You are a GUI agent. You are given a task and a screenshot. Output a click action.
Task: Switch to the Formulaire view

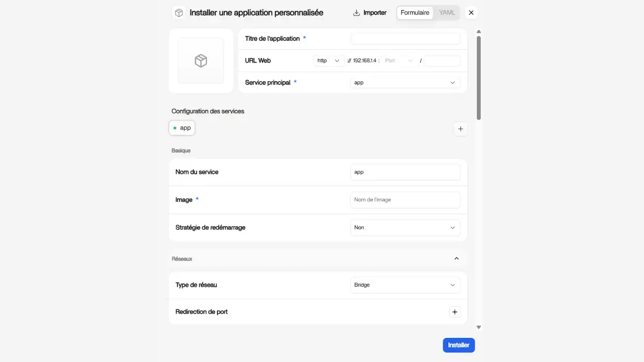415,13
